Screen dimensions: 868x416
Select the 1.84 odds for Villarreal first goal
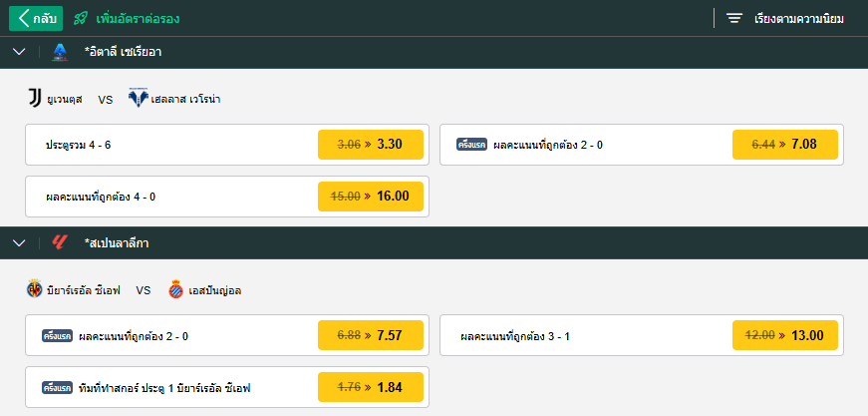pos(371,387)
